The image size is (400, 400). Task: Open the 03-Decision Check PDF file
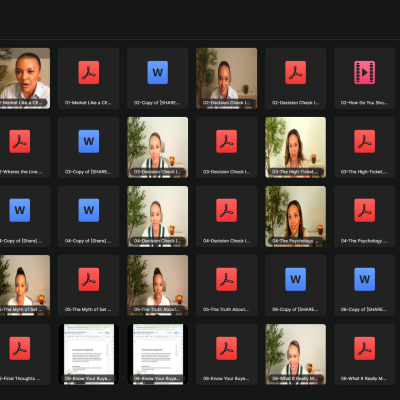(x=227, y=147)
